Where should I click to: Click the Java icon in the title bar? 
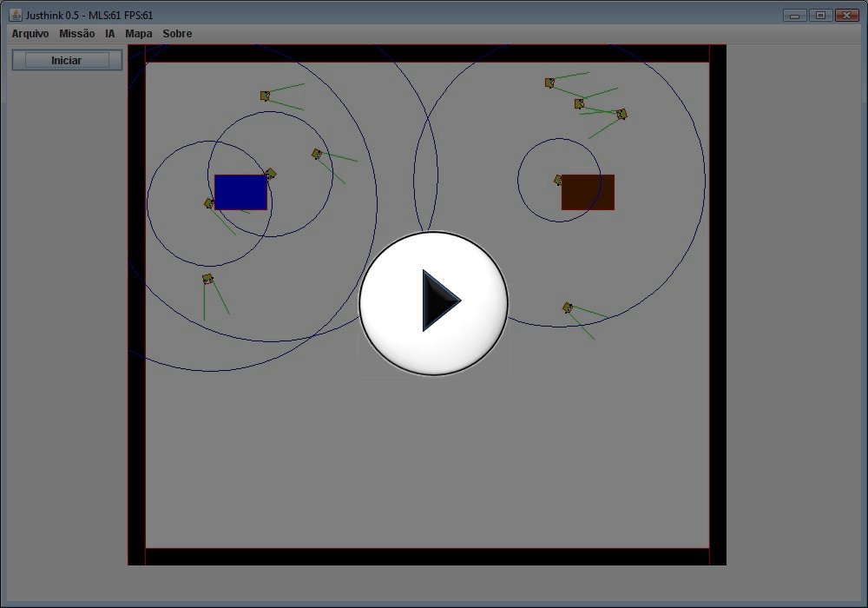click(16, 15)
